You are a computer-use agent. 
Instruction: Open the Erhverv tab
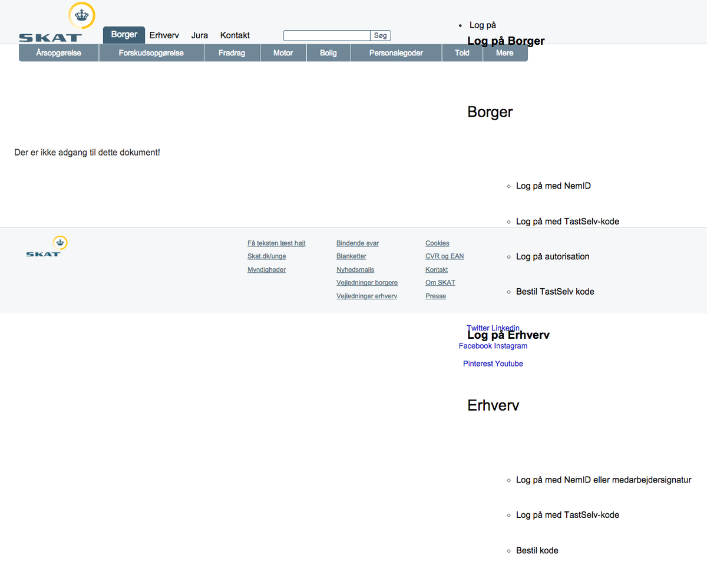pyautogui.click(x=164, y=35)
